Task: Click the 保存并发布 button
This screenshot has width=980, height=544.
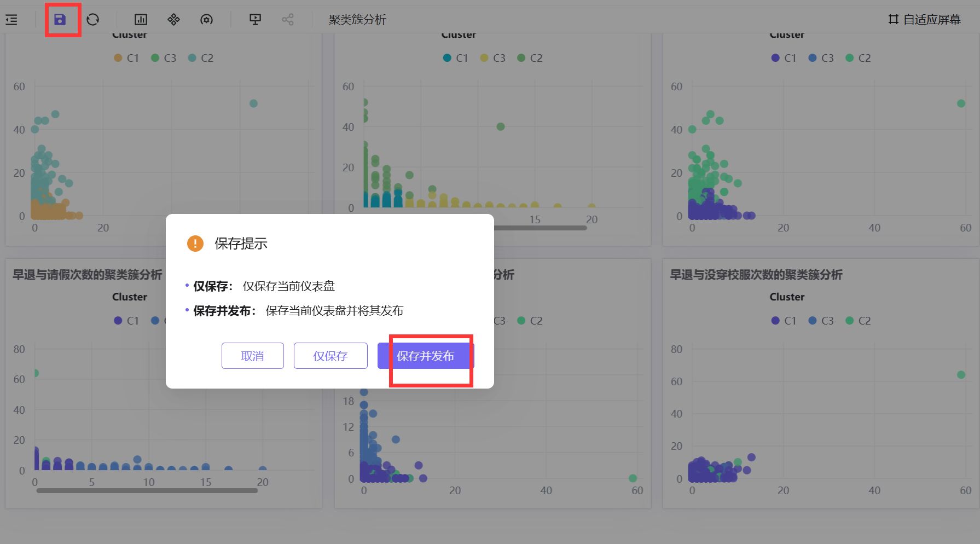Action: (x=425, y=356)
